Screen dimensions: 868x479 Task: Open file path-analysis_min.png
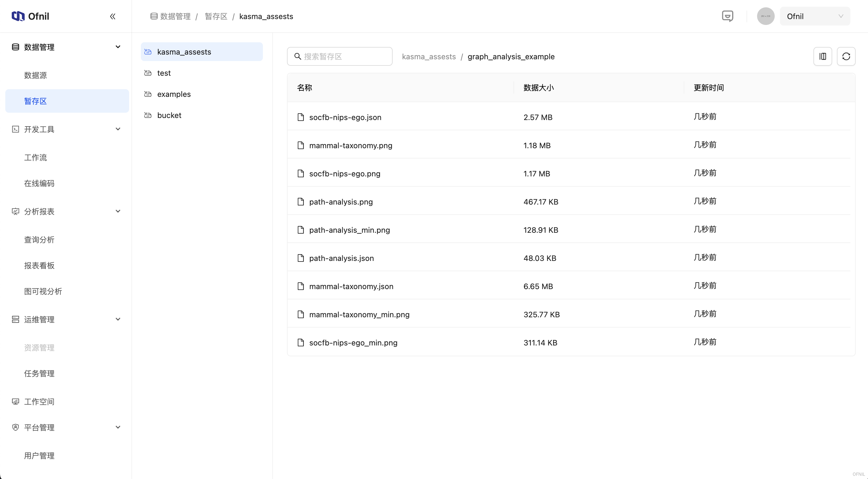(x=349, y=230)
